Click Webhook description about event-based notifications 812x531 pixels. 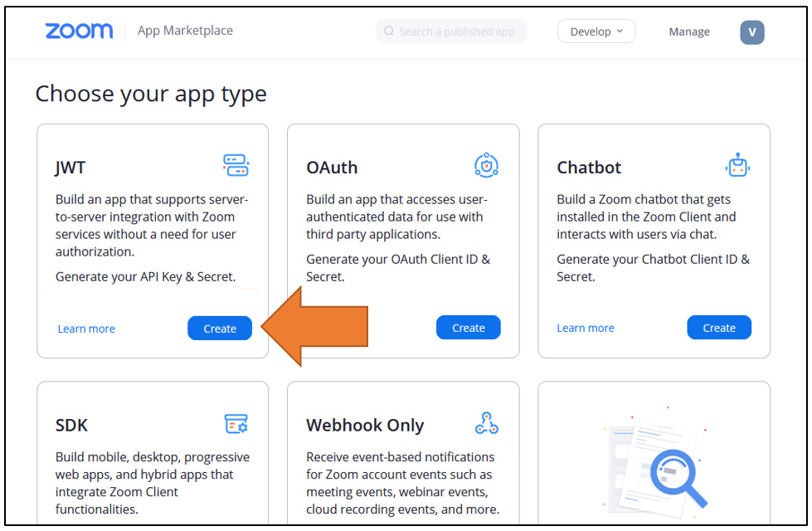pos(403,483)
